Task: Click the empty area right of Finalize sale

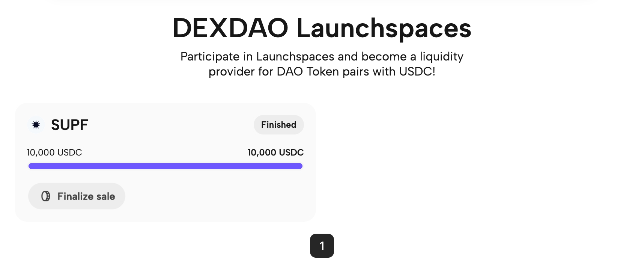Action: (218, 196)
